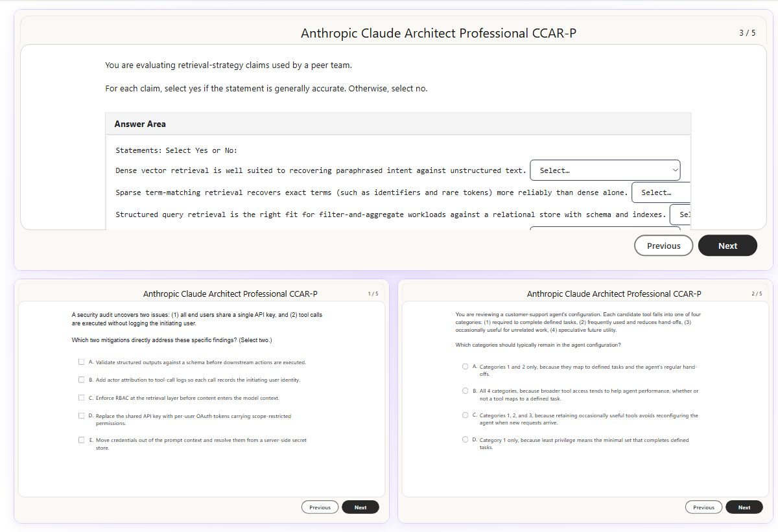Image resolution: width=778 pixels, height=532 pixels.
Task: Click the Answer Area header
Action: coord(398,124)
